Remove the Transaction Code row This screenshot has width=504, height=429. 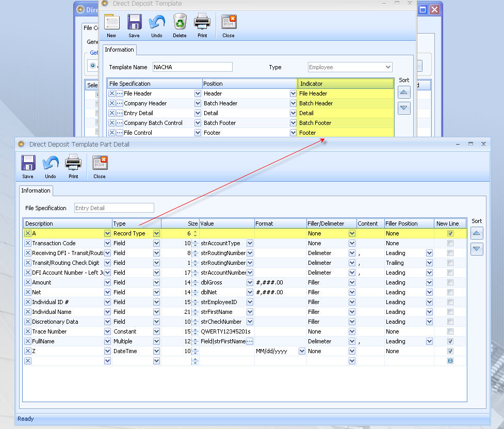point(28,244)
